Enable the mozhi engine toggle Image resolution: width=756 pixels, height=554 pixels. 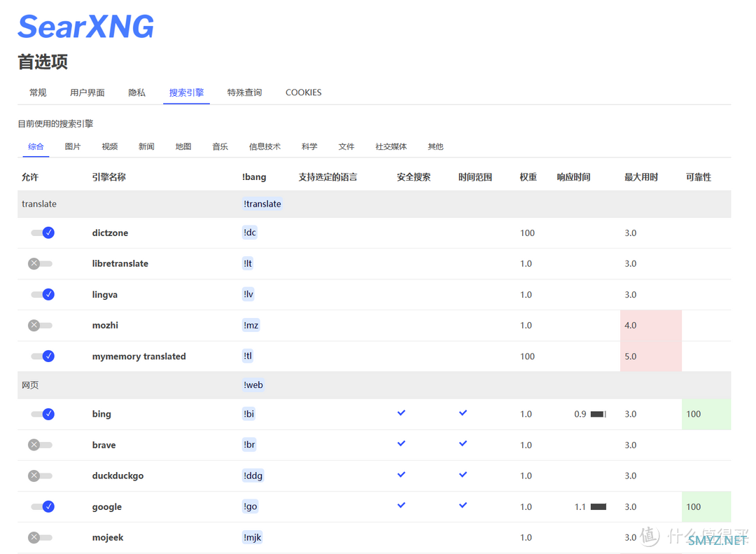coord(41,325)
